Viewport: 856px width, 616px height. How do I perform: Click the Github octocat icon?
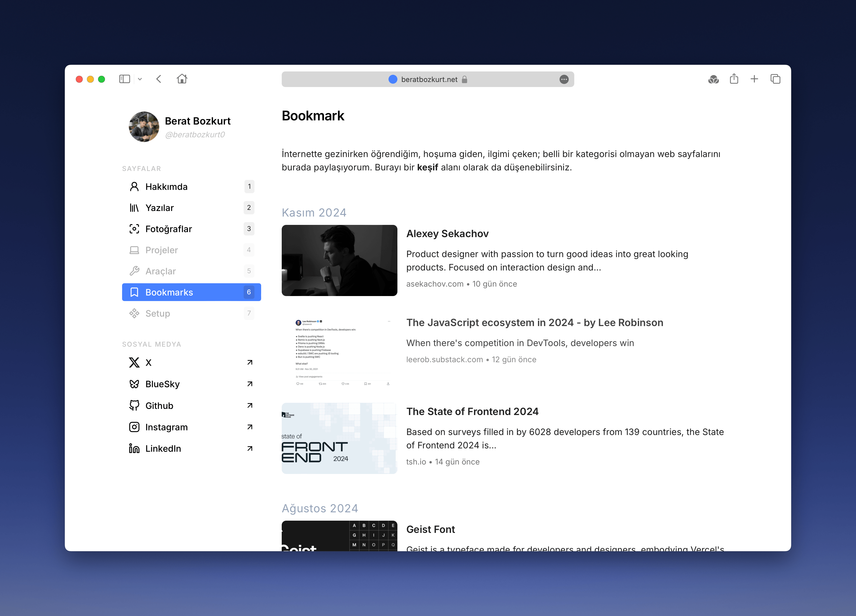tap(134, 406)
